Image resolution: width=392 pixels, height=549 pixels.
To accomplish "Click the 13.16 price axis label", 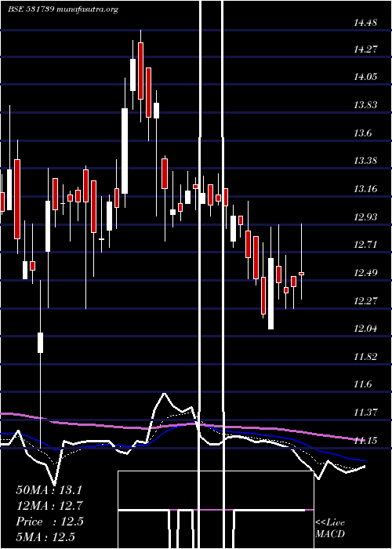I will (365, 189).
